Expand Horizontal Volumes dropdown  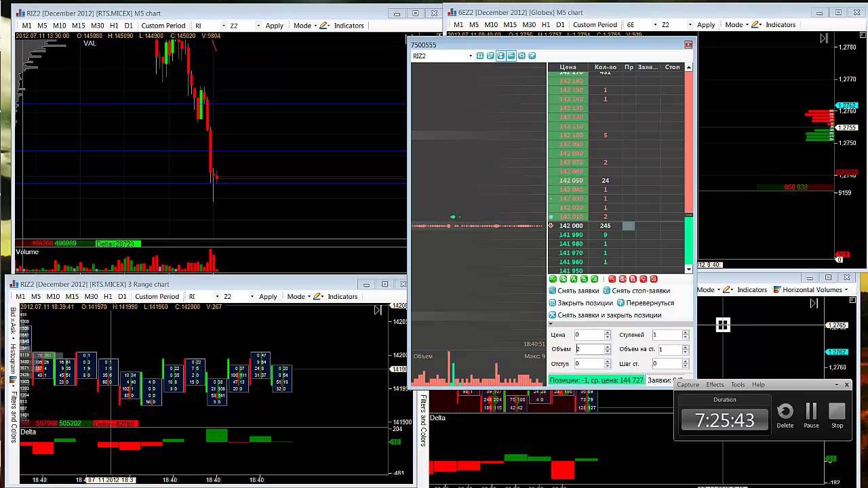click(x=846, y=289)
